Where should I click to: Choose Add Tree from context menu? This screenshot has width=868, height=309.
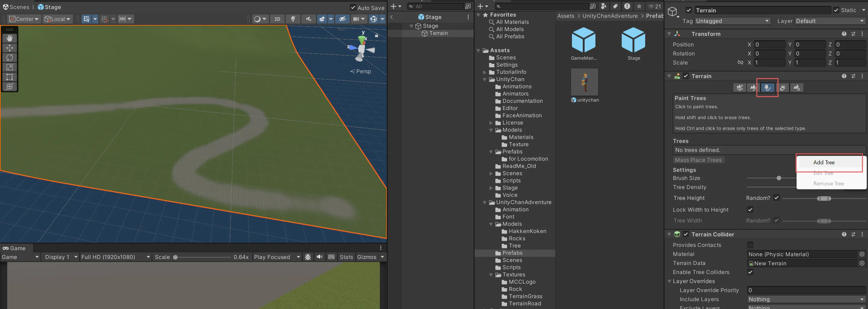tap(823, 162)
